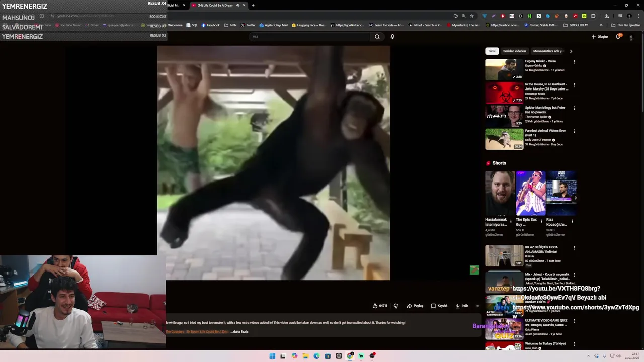The width and height of the screenshot is (644, 362).
Task: Open options for In the House, In a Heartbeat
Action: tap(574, 85)
